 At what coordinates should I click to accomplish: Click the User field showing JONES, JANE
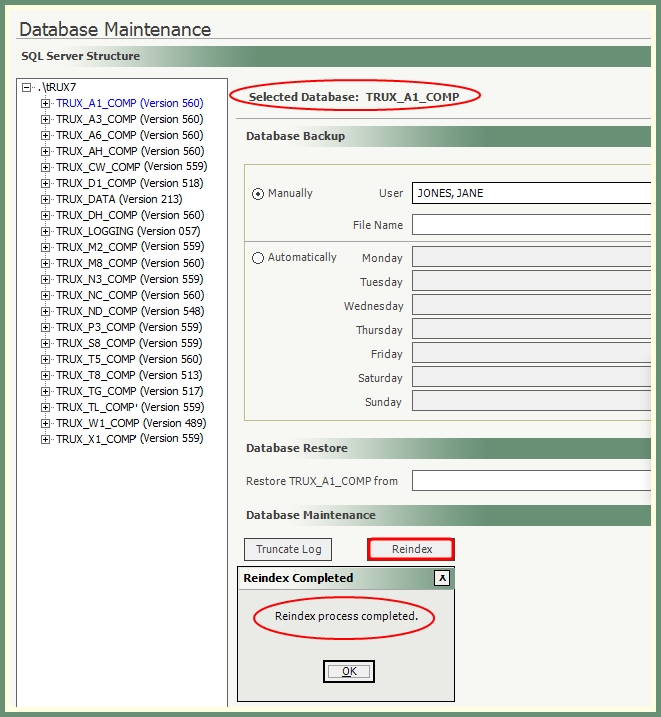[531, 193]
